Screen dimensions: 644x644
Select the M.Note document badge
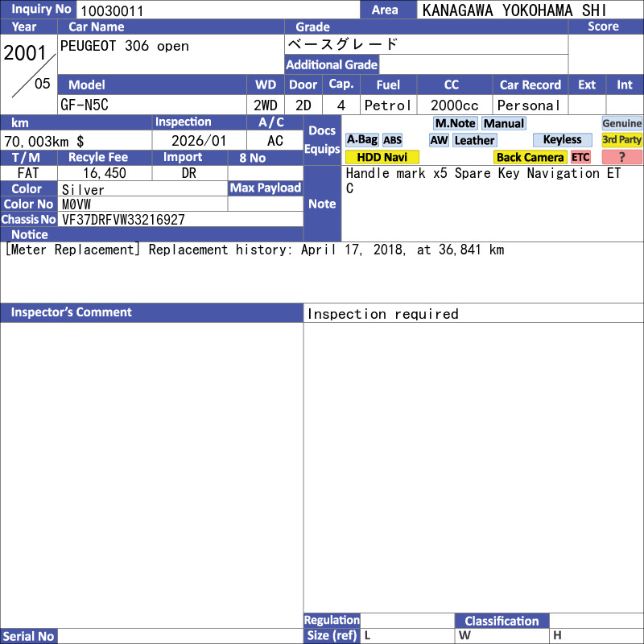click(x=455, y=123)
